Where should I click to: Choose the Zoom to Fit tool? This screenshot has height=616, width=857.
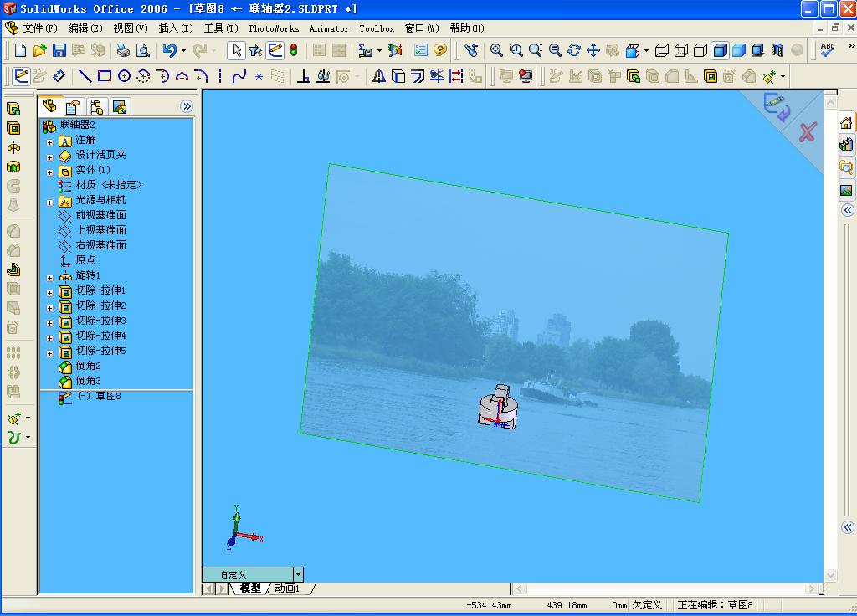point(496,50)
